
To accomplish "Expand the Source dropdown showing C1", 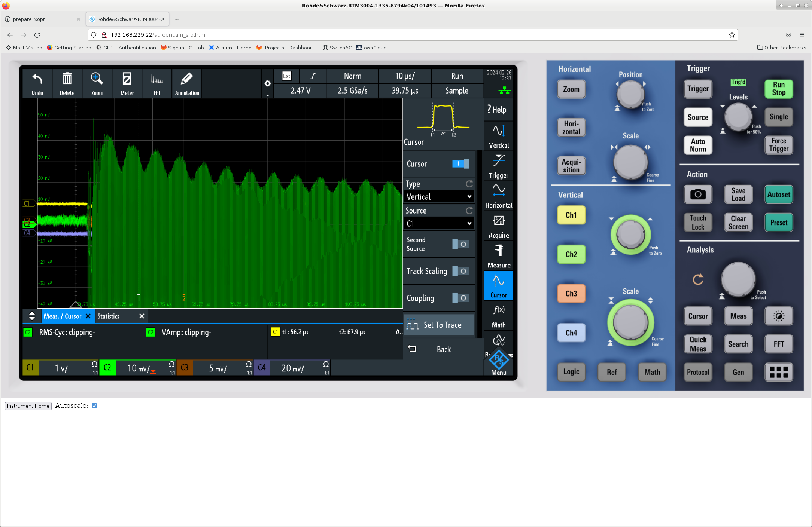I will 438,224.
